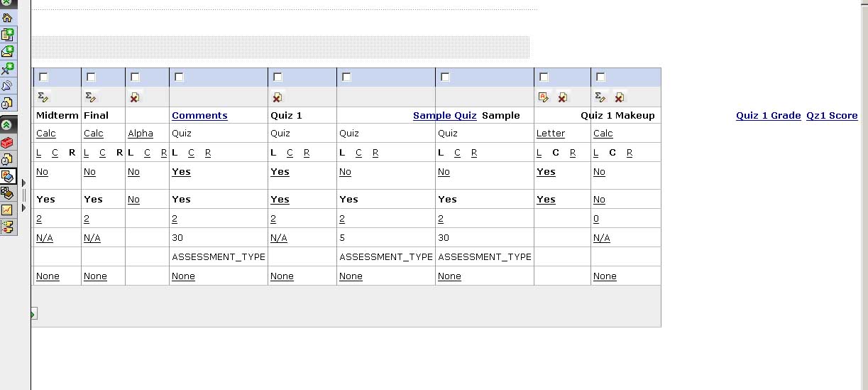This screenshot has width=868, height=390.
Task: Click the Quiz 1 Grade link
Action: click(x=768, y=115)
